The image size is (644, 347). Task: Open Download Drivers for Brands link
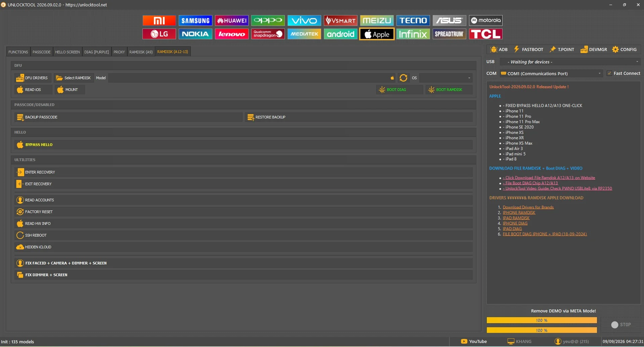528,207
